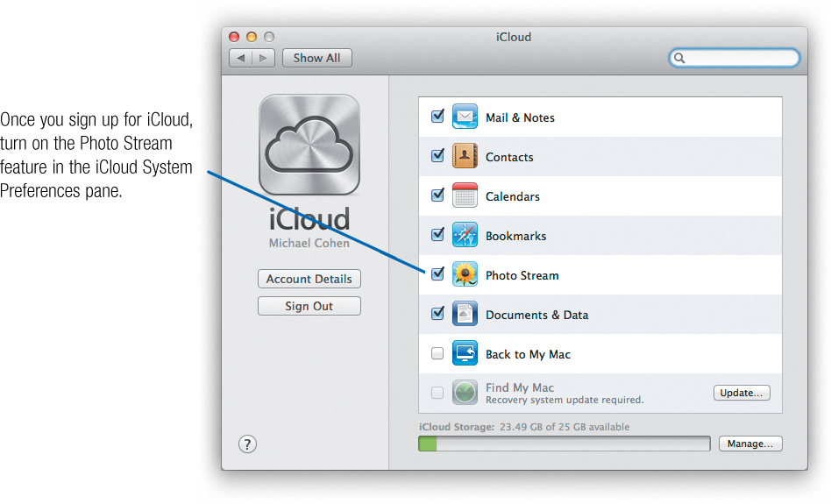Click the disabled Find My Mac checkbox
The height and width of the screenshot is (504, 831).
[x=437, y=393]
